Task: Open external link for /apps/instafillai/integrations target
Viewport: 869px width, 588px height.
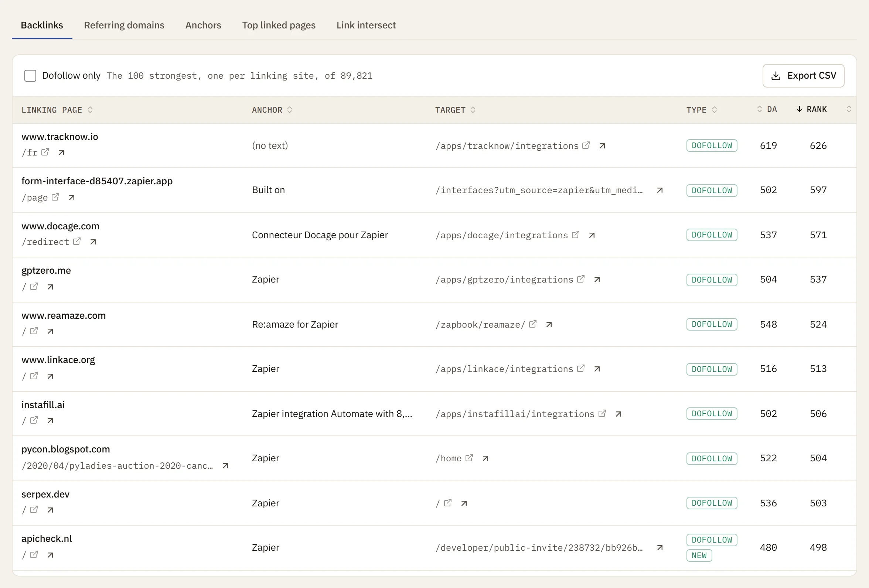Action: tap(602, 413)
